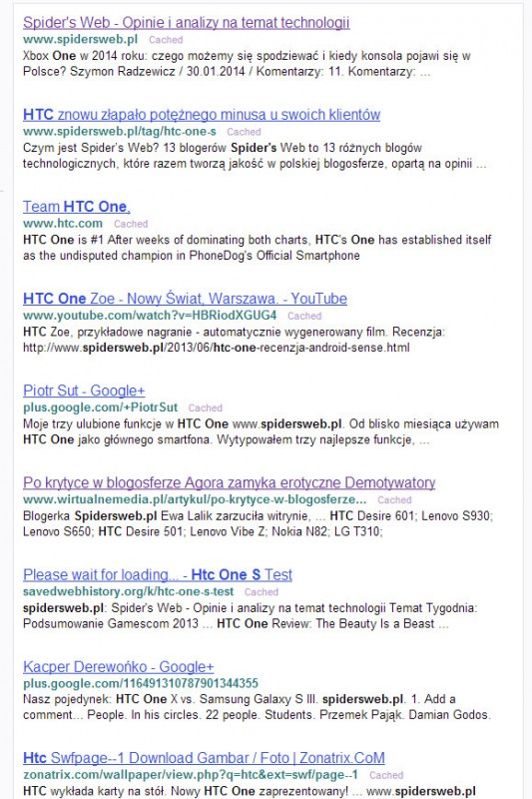Open Htc Swfpage--1 Download Gambar Zonatrix result
This screenshot has height=799, width=532.
click(x=204, y=758)
